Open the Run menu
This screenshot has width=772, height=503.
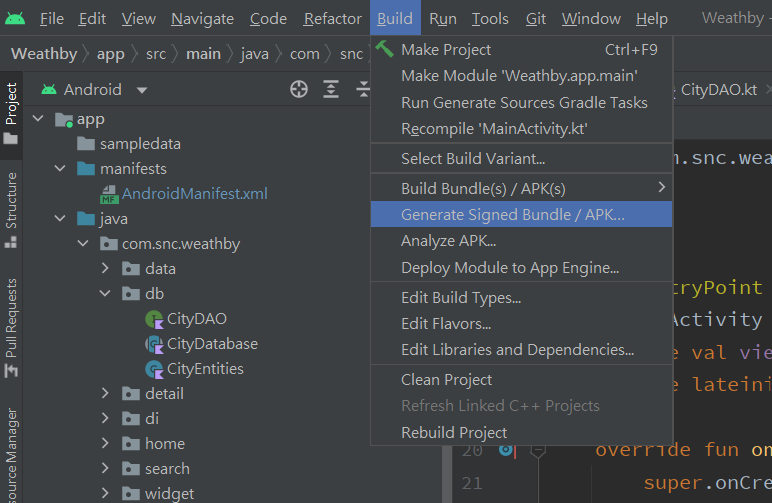click(443, 19)
